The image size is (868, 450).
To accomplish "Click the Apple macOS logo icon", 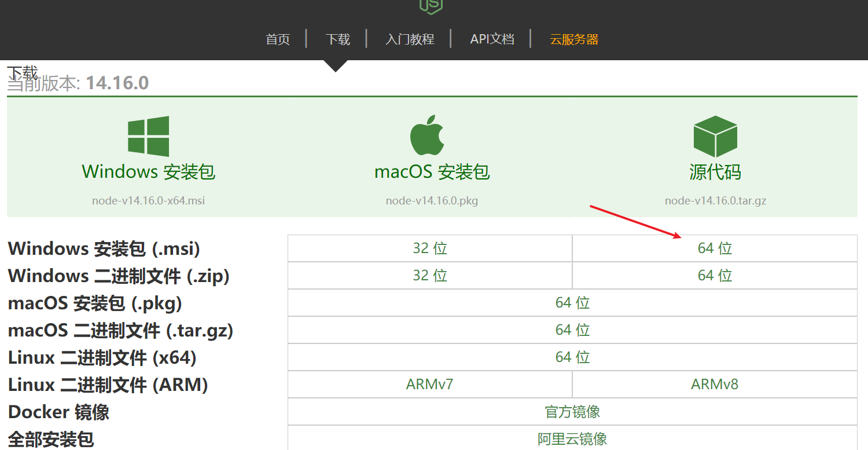I will pyautogui.click(x=427, y=135).
